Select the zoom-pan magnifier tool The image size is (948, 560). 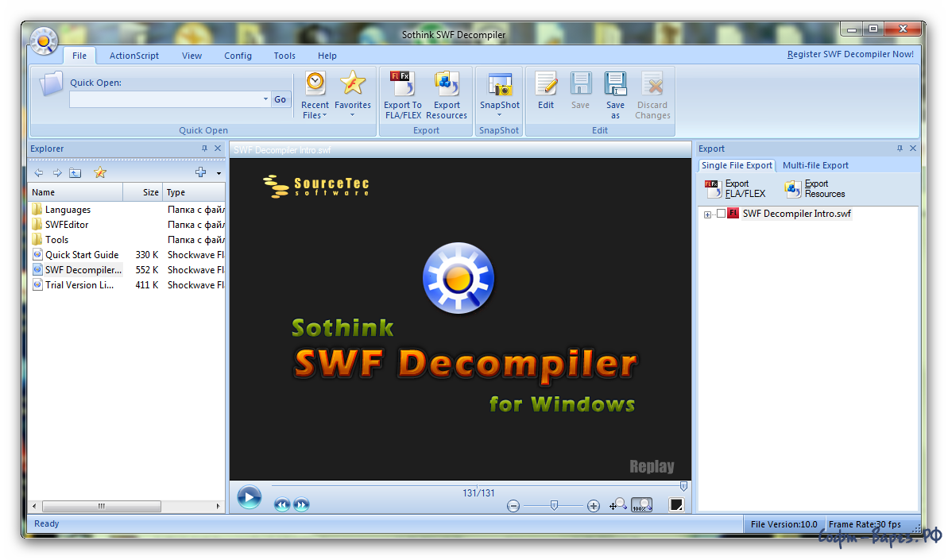point(618,504)
